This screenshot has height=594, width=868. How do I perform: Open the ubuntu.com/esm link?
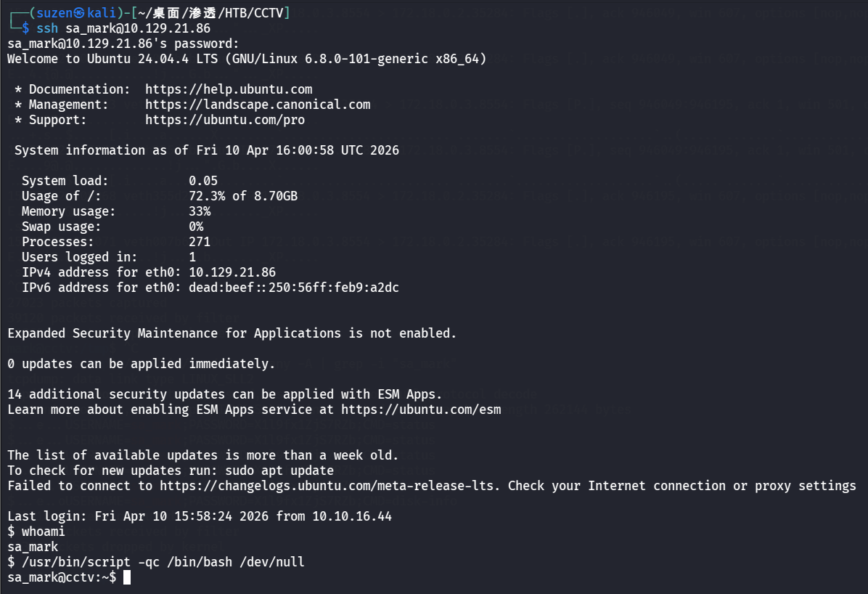[x=421, y=410]
